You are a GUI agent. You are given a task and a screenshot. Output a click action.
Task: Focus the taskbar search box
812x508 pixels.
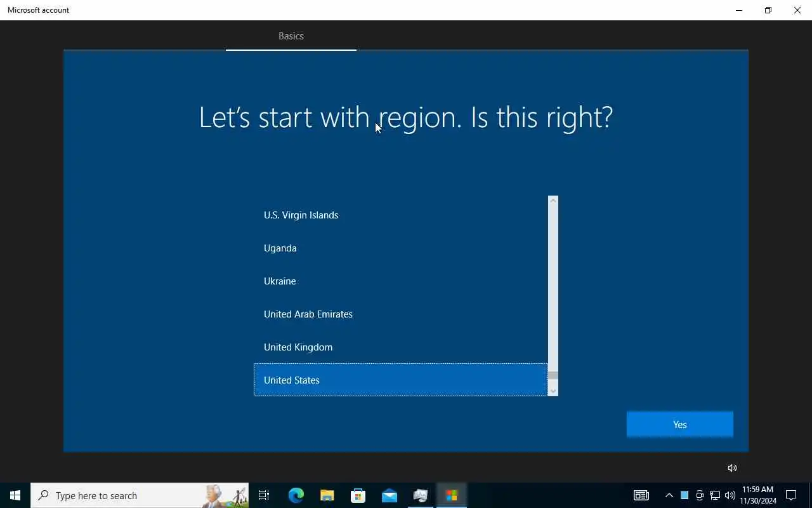[x=140, y=495]
